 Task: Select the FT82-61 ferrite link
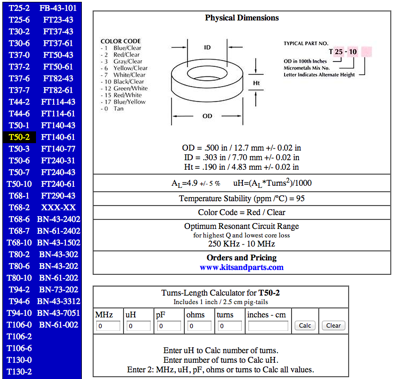click(x=58, y=90)
